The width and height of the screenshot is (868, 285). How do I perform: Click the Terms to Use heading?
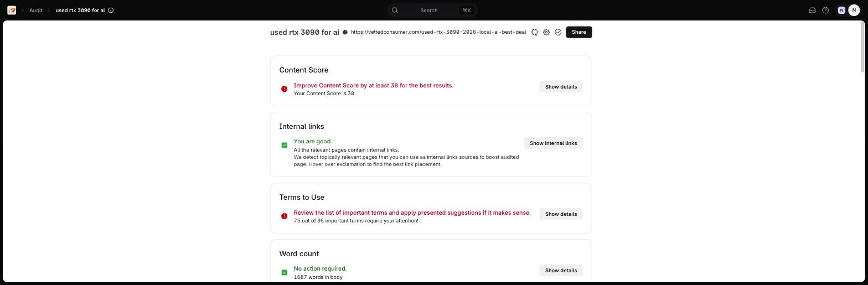302,197
